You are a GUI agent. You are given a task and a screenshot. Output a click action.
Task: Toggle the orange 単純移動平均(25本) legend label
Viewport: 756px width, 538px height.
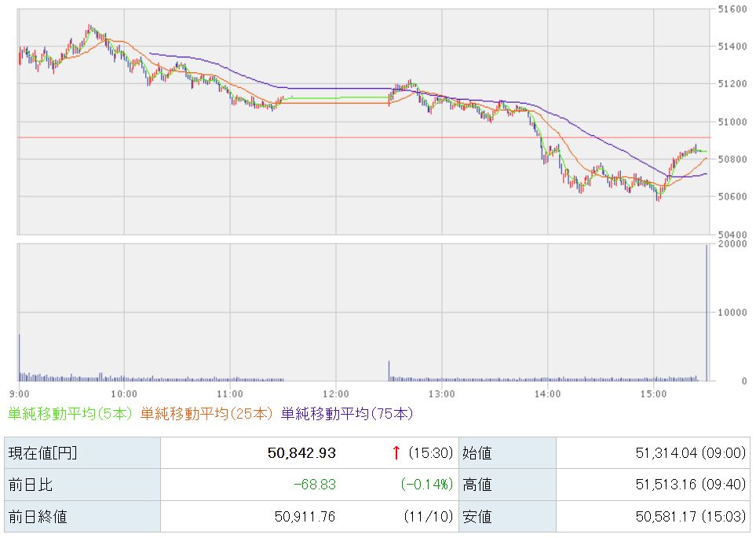point(207,413)
